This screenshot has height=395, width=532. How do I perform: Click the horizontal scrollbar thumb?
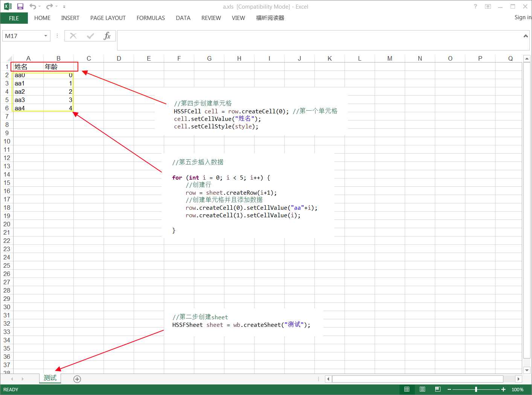click(418, 379)
